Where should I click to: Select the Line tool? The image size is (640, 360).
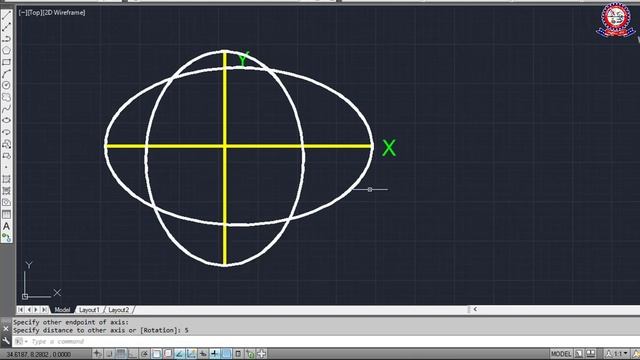6,16
